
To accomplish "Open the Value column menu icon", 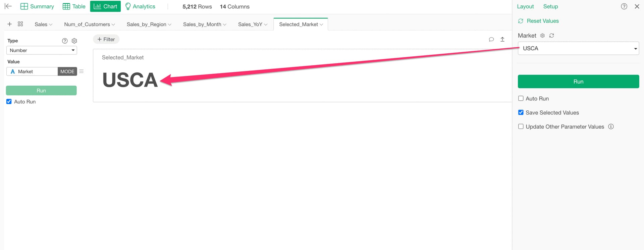I will 82,71.
